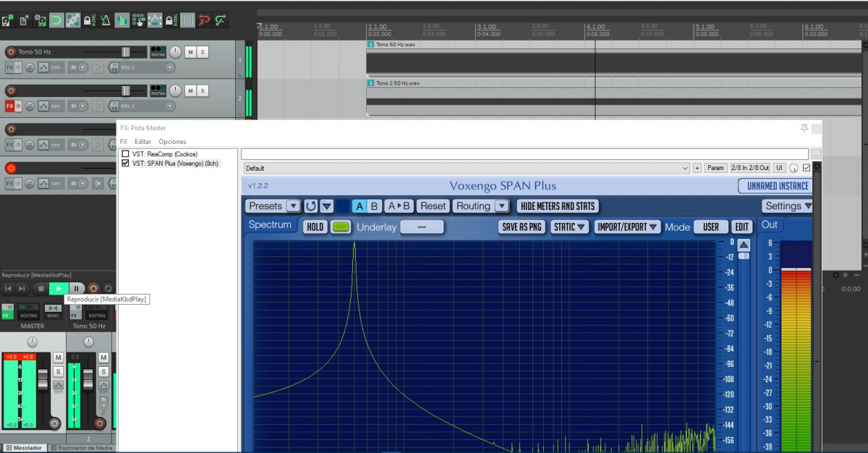The width and height of the screenshot is (868, 453).
Task: Uncheck the SPAN Plus (Voxengo) plugin checkbox
Action: [125, 164]
